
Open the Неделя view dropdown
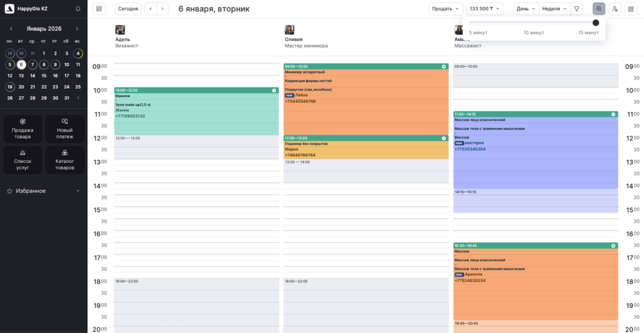click(554, 9)
